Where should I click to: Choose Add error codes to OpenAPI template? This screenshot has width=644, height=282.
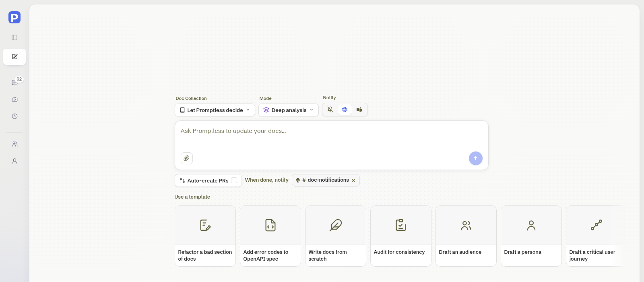(270, 236)
